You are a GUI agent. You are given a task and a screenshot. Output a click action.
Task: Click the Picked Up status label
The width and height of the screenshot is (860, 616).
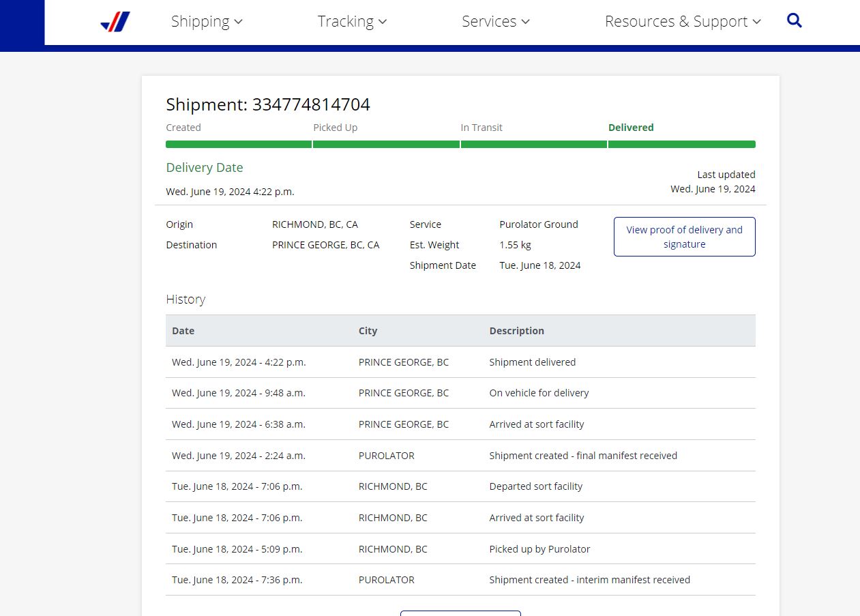pyautogui.click(x=336, y=128)
